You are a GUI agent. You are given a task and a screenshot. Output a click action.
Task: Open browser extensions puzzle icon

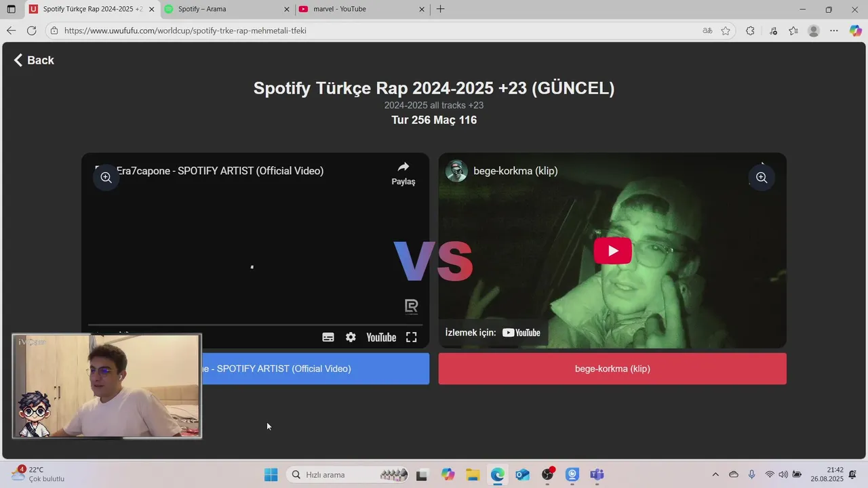750,30
